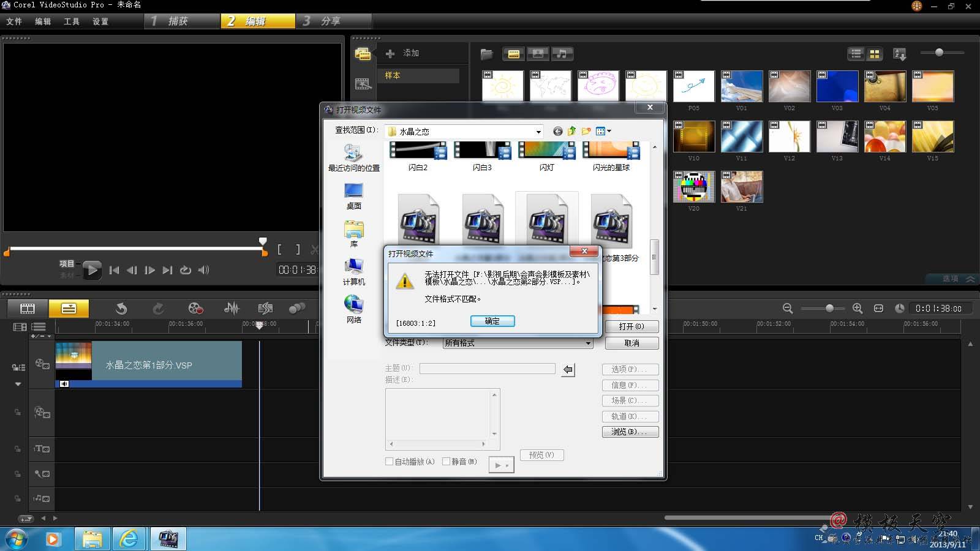This screenshot has width=980, height=551.
Task: Toggle show videos filter in library
Action: click(x=514, y=54)
